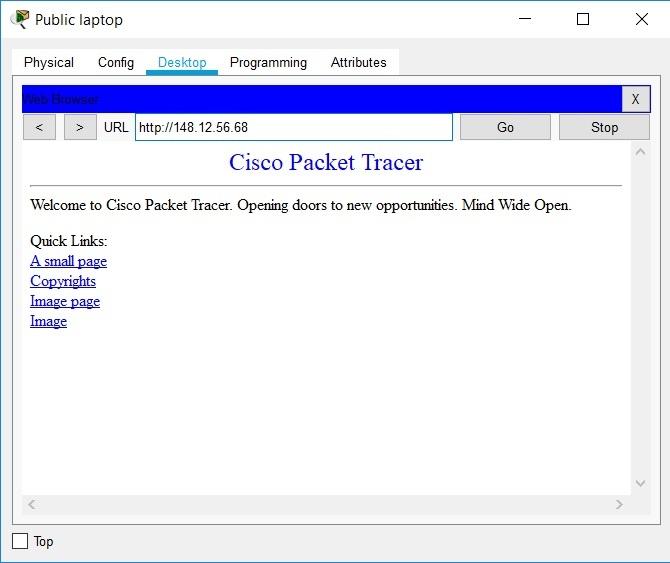Open the Copyrights link
This screenshot has height=563, width=670.
click(x=63, y=281)
